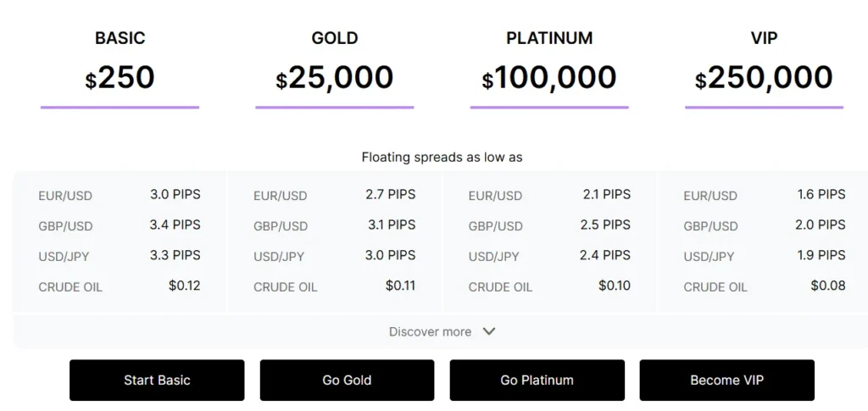
Task: Choose the Go Platinum button
Action: (537, 380)
